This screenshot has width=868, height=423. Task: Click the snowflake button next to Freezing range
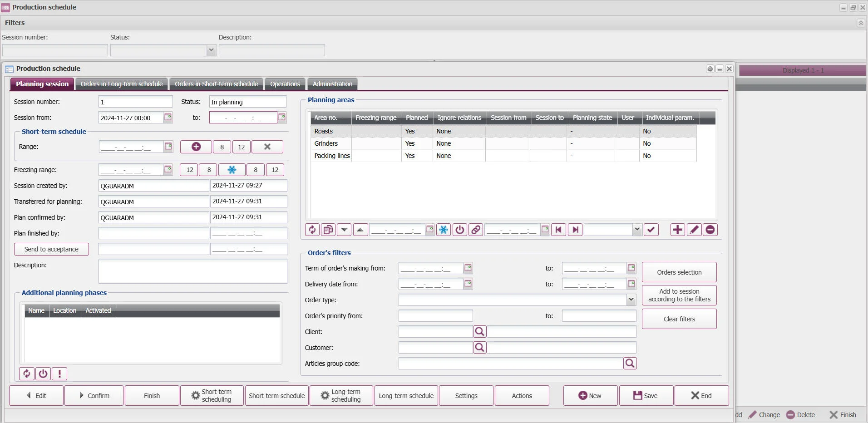232,170
